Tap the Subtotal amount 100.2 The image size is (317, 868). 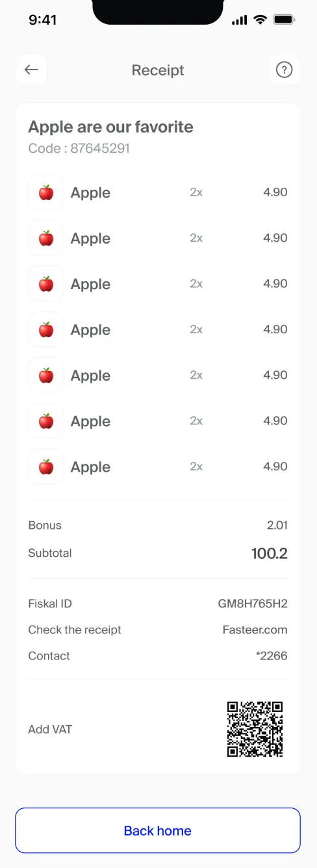(x=270, y=554)
